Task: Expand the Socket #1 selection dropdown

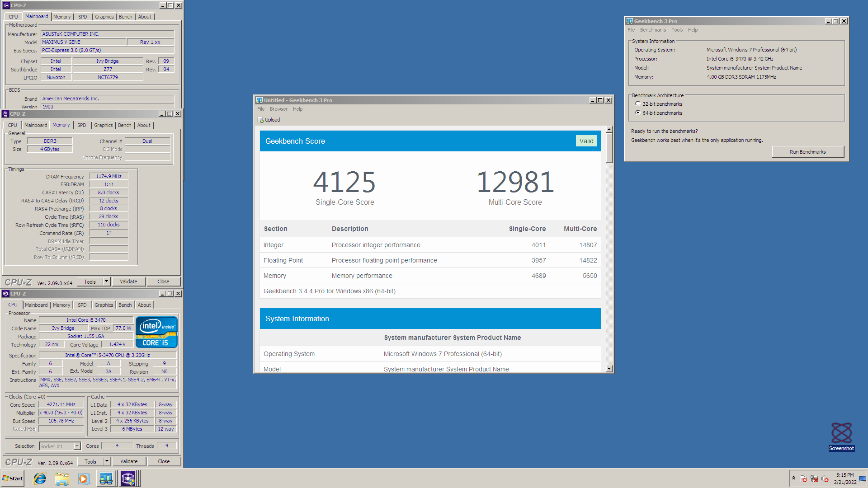Action: point(77,446)
